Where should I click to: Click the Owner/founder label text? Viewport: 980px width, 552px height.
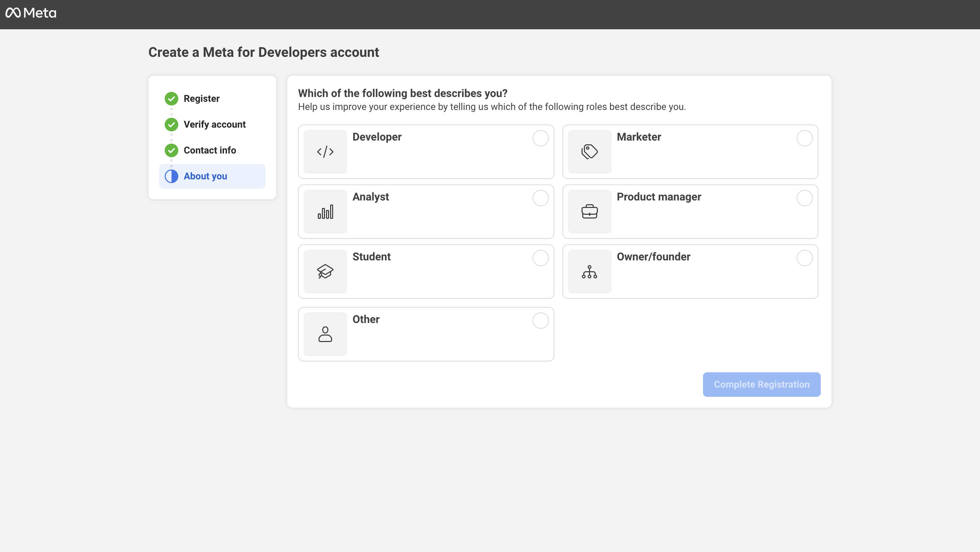pyautogui.click(x=653, y=257)
